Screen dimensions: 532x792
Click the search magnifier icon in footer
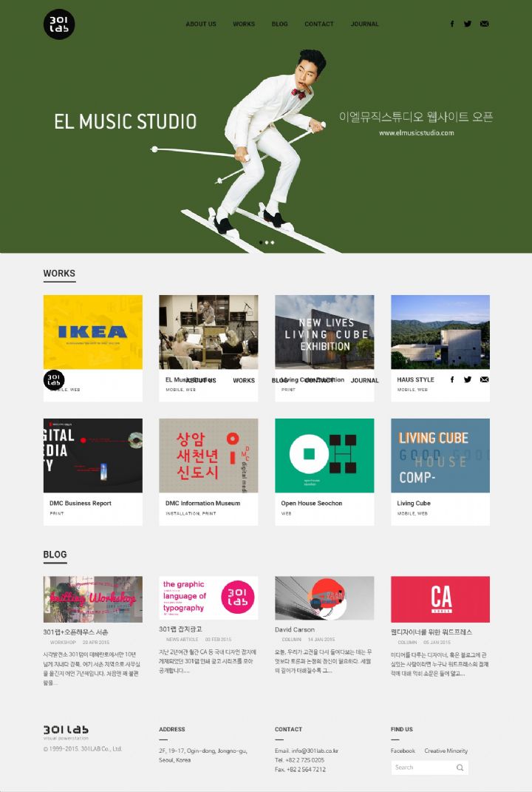(x=460, y=768)
